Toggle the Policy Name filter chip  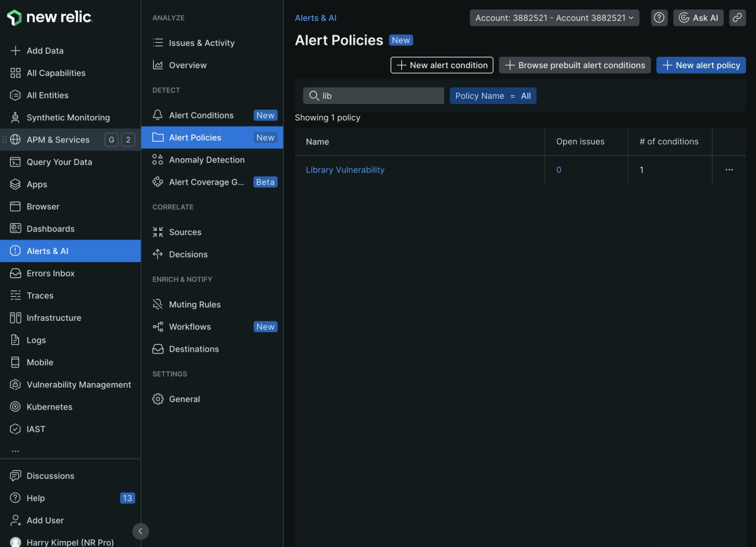493,95
